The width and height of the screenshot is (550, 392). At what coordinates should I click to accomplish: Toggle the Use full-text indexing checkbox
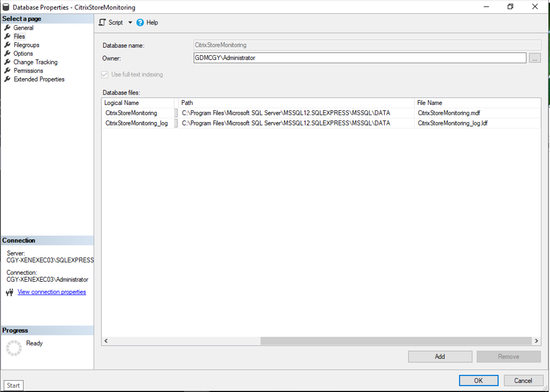pos(104,74)
